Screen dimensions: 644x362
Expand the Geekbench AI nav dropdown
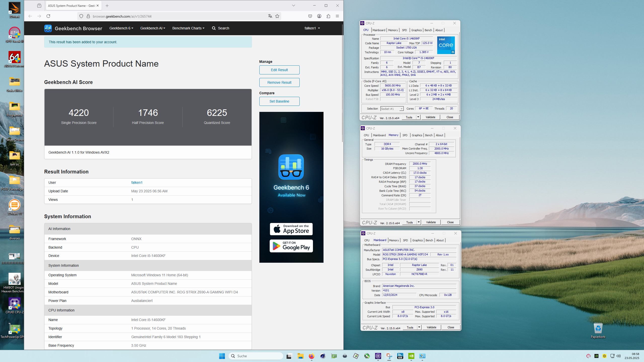pos(153,28)
